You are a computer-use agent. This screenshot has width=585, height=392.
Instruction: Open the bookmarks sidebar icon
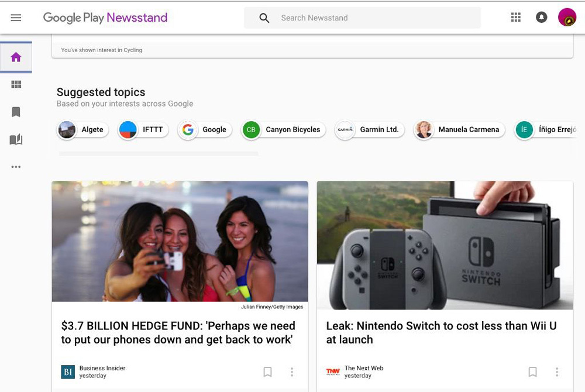coord(16,112)
